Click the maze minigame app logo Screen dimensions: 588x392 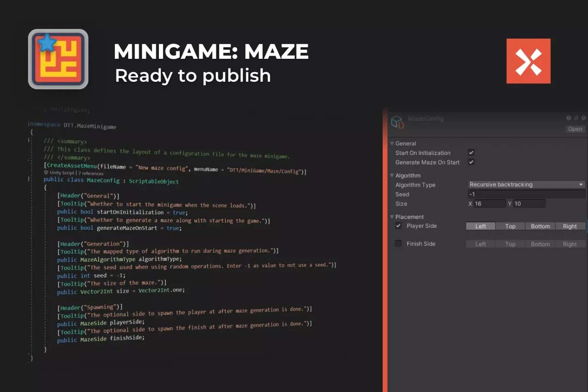point(58,59)
